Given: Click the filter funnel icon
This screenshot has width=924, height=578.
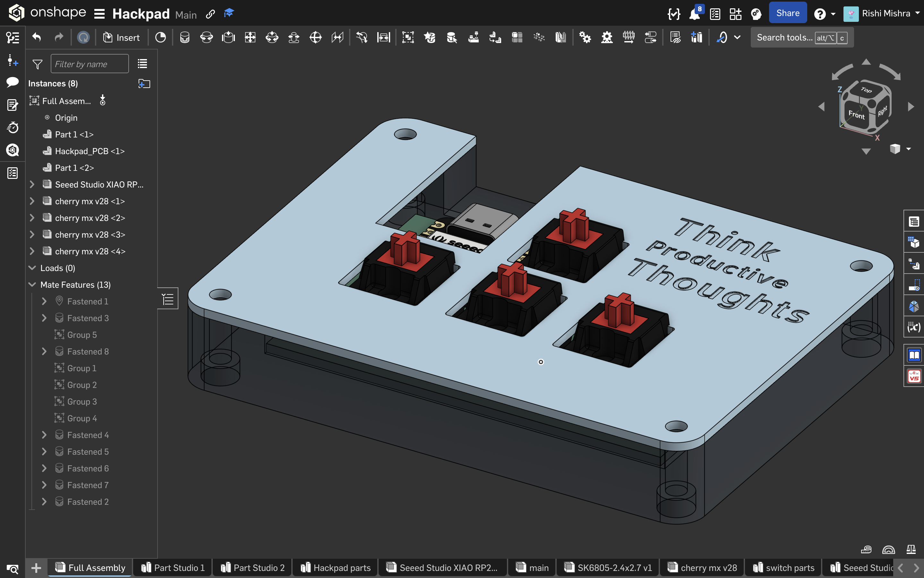Looking at the screenshot, I should click(38, 64).
